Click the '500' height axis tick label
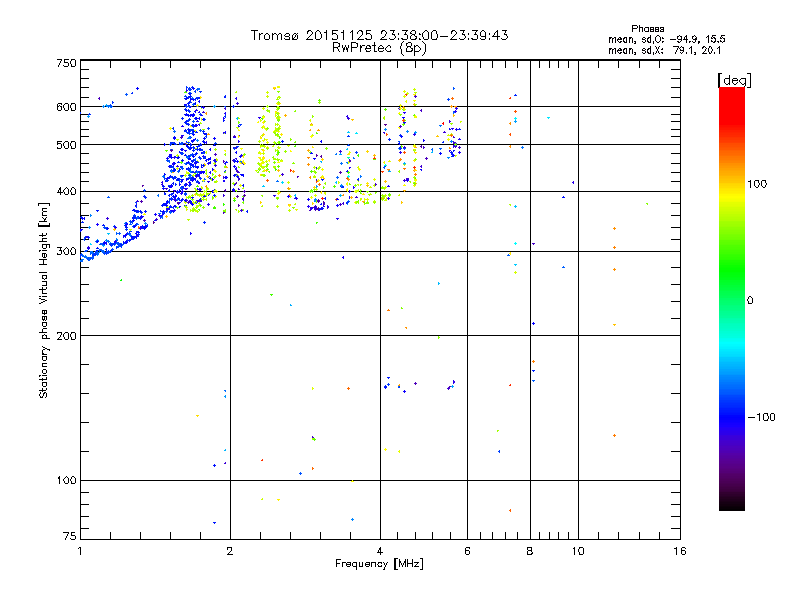Screen dimensions: 800x600 point(66,145)
